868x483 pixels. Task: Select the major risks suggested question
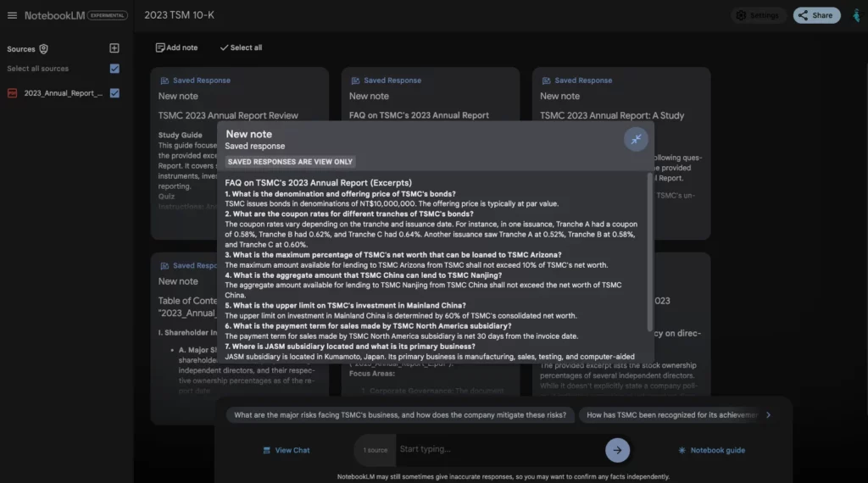(x=400, y=415)
